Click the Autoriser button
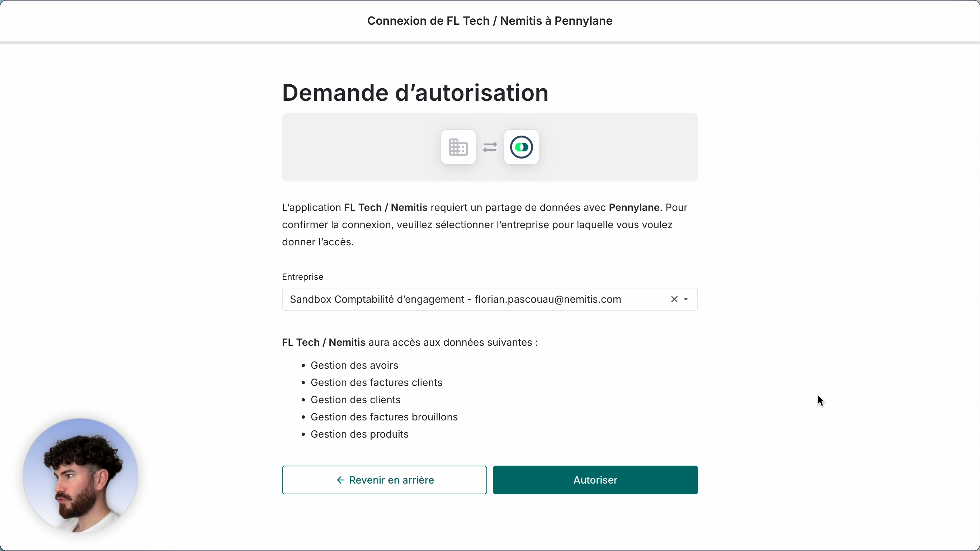The width and height of the screenshot is (980, 551). point(595,480)
